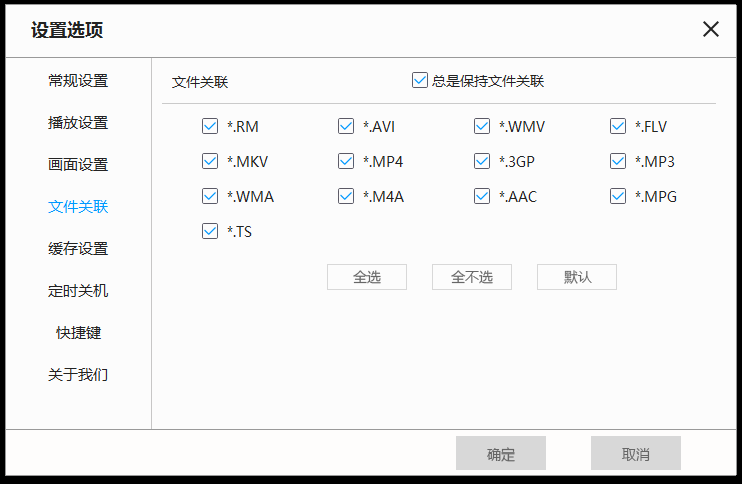Screen dimensions: 742x484
Task: Toggle the *.WMV checkbox
Action: tap(482, 127)
